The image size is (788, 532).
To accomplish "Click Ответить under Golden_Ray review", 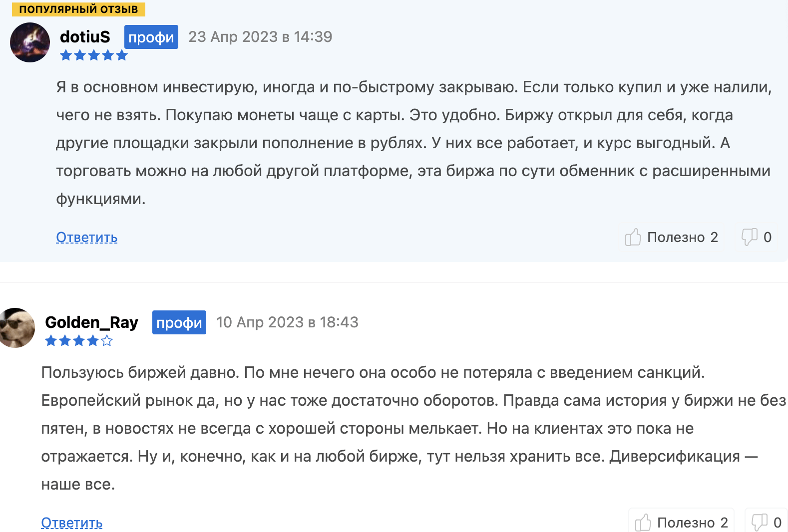I will point(71,523).
